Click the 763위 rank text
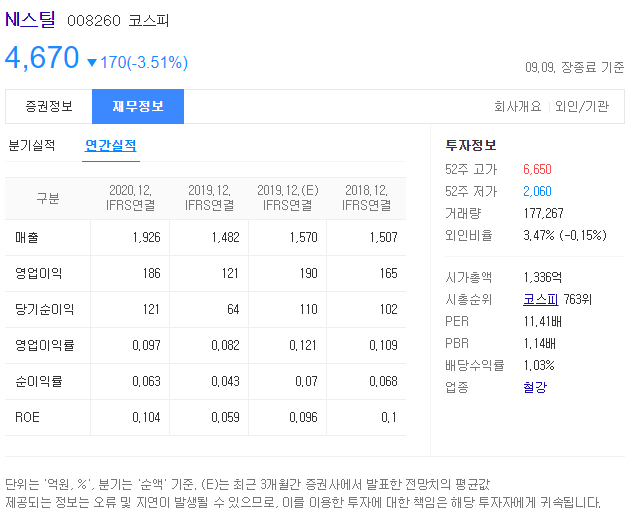The width and height of the screenshot is (633, 513). [577, 299]
